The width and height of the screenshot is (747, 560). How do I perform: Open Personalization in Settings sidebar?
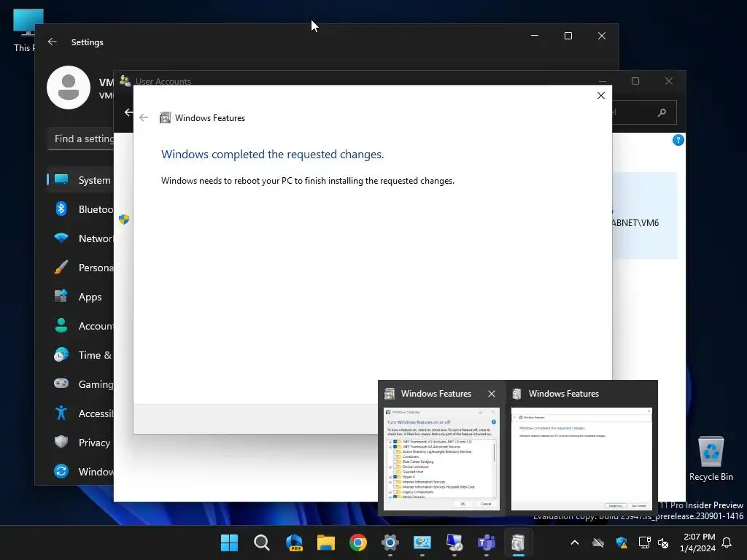pyautogui.click(x=81, y=268)
